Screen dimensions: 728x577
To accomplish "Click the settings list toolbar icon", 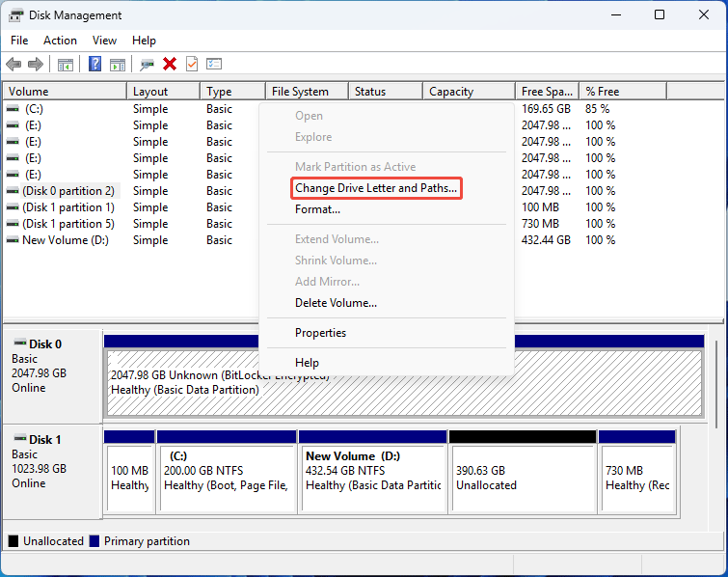I will (x=214, y=64).
